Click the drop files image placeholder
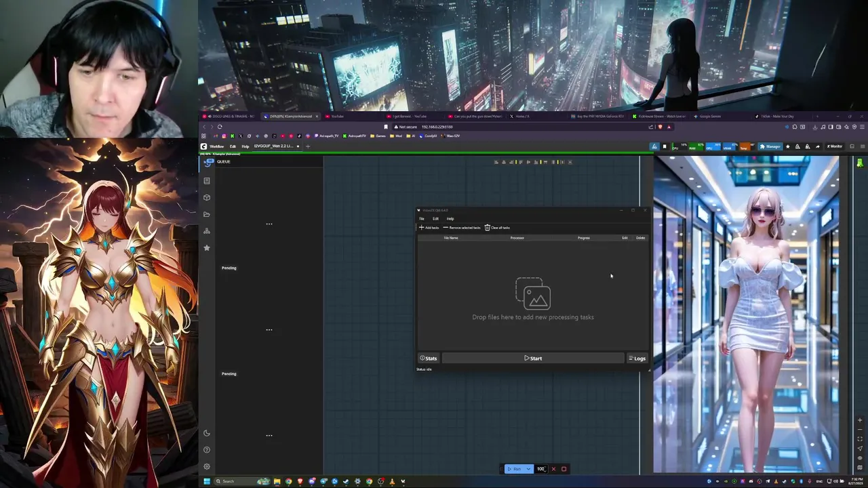Screen dimensions: 868x488 533,293
